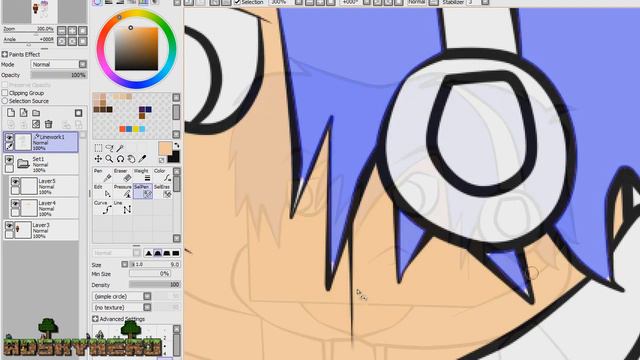Image resolution: width=640 pixels, height=360 pixels.
Task: Choose the Pen linework tool
Action: (x=102, y=176)
